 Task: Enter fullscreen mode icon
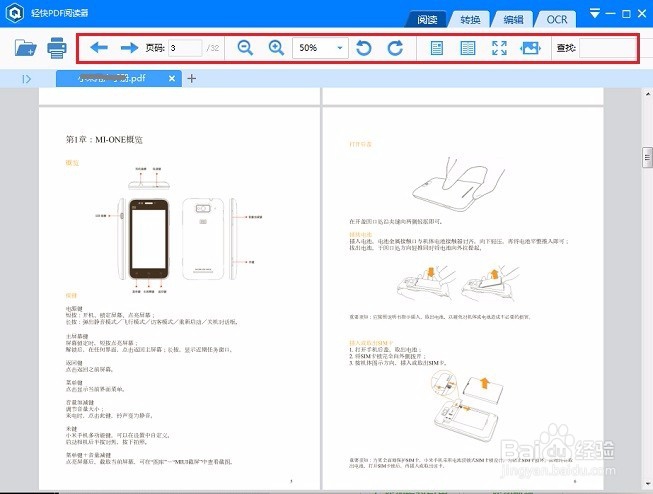499,48
